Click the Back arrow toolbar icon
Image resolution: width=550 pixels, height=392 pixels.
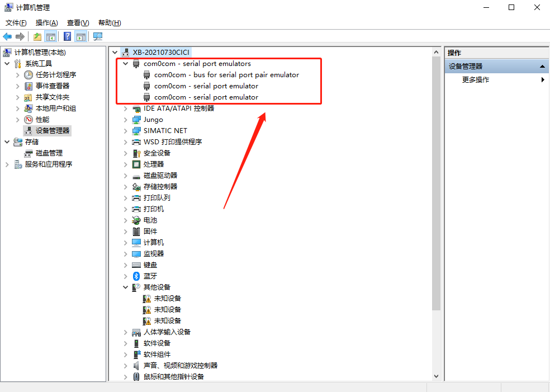point(7,36)
